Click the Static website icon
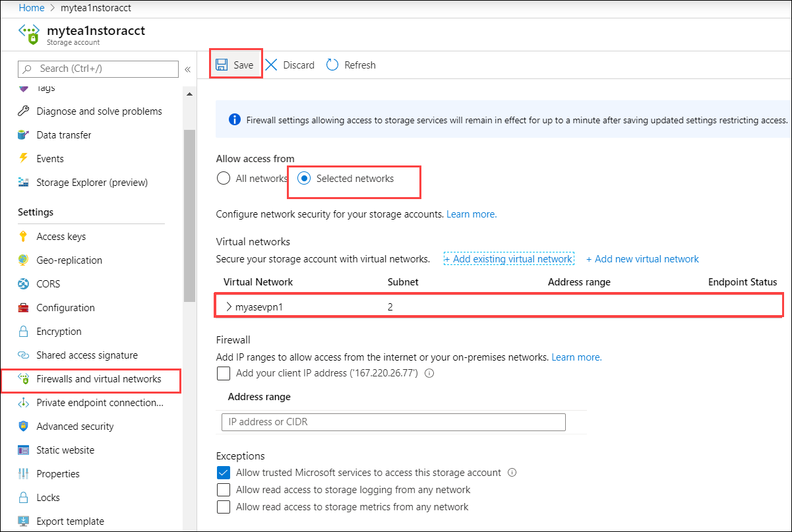The height and width of the screenshot is (532, 792). [x=24, y=450]
